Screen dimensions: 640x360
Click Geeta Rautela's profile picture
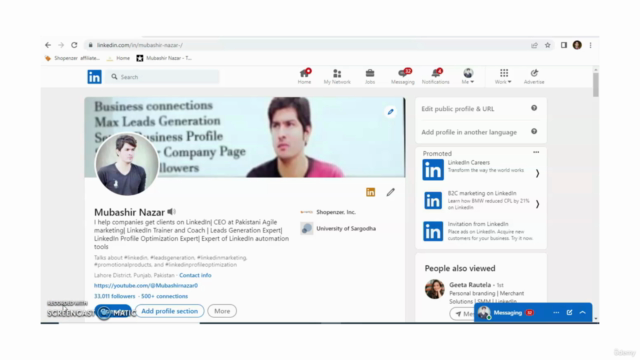(434, 289)
